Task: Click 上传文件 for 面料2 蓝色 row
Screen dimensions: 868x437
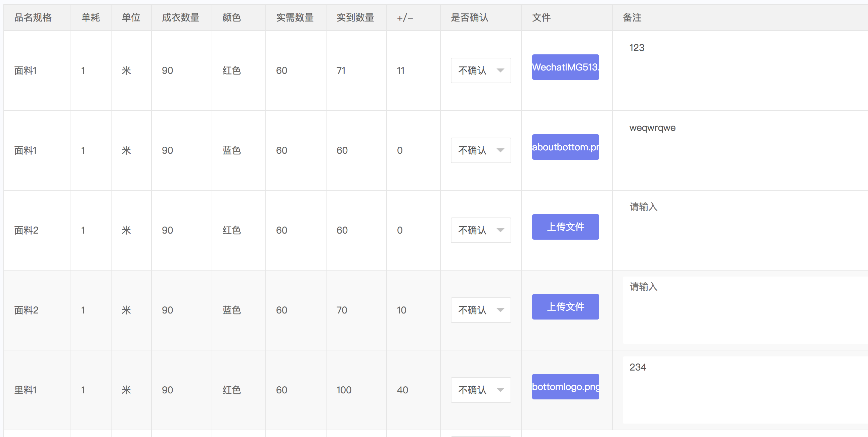Action: 565,306
